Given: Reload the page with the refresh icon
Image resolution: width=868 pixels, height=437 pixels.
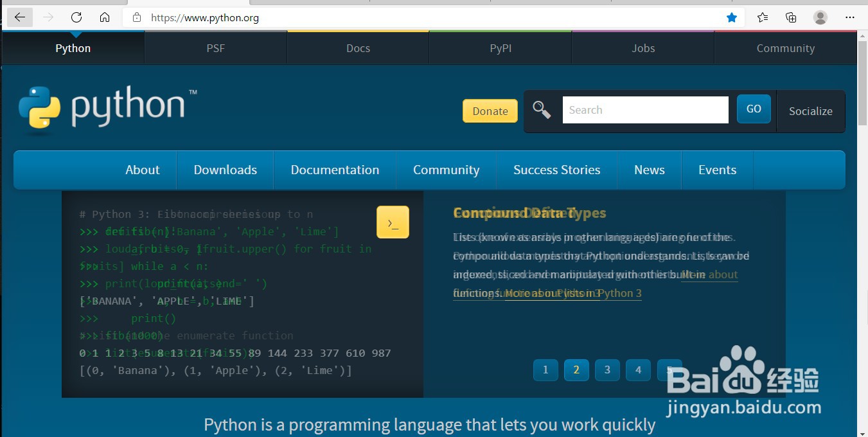Looking at the screenshot, I should click(76, 17).
